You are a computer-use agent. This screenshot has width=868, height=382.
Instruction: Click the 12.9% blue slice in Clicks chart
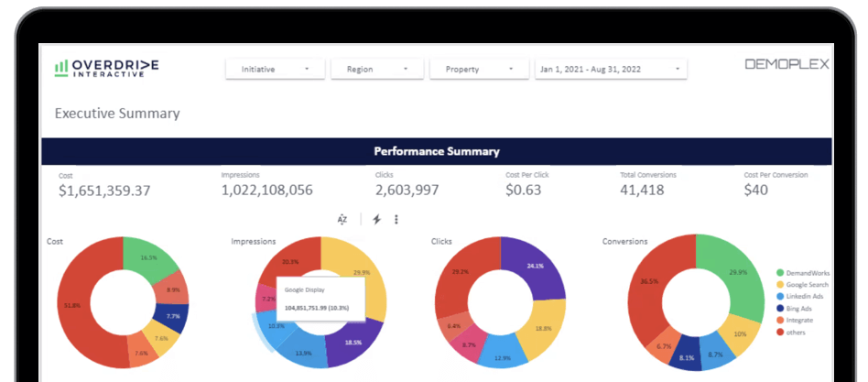tap(502, 357)
